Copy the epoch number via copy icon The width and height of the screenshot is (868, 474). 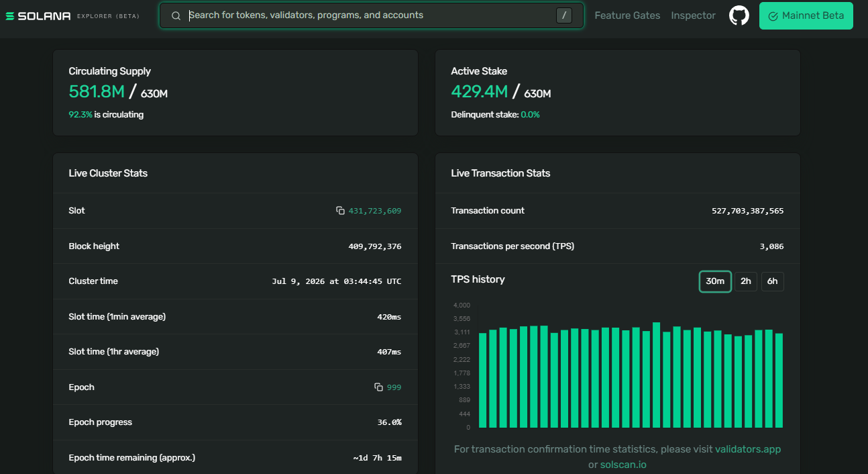[x=378, y=387]
